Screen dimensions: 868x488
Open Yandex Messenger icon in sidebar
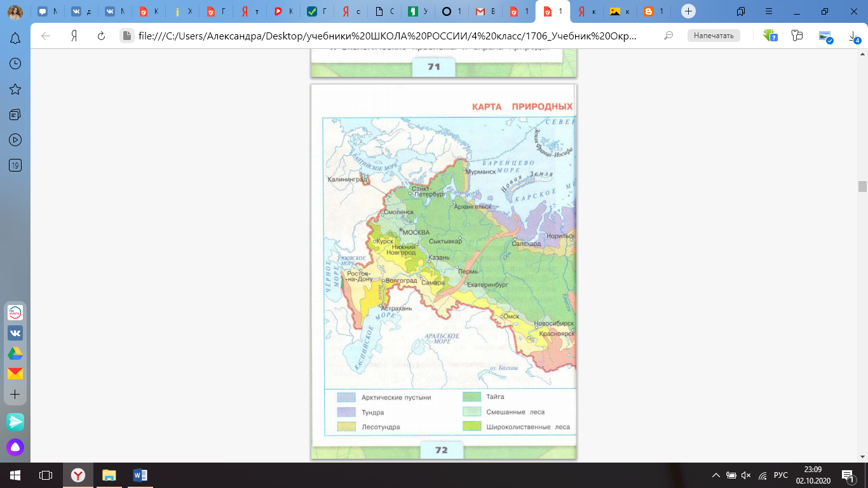15,421
